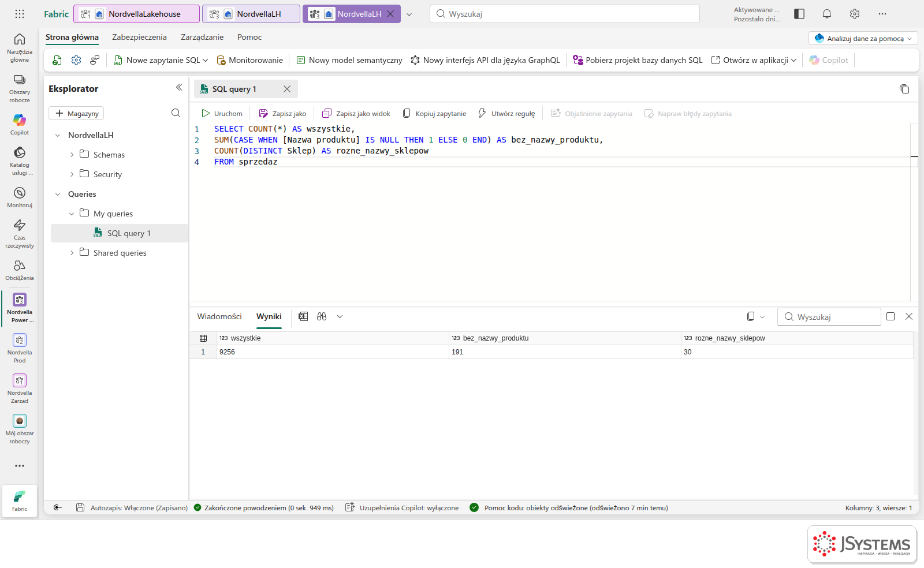Open Obszary robocze workspaces icon
Image resolution: width=924 pixels, height=568 pixels.
pyautogui.click(x=20, y=88)
